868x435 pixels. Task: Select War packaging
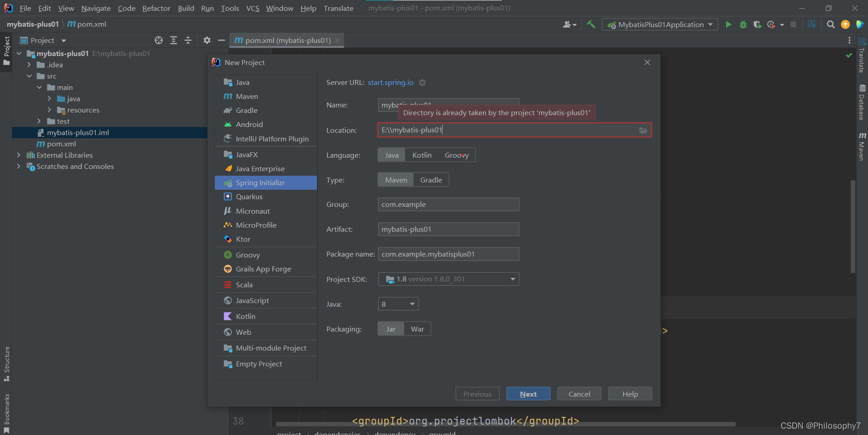click(x=417, y=329)
